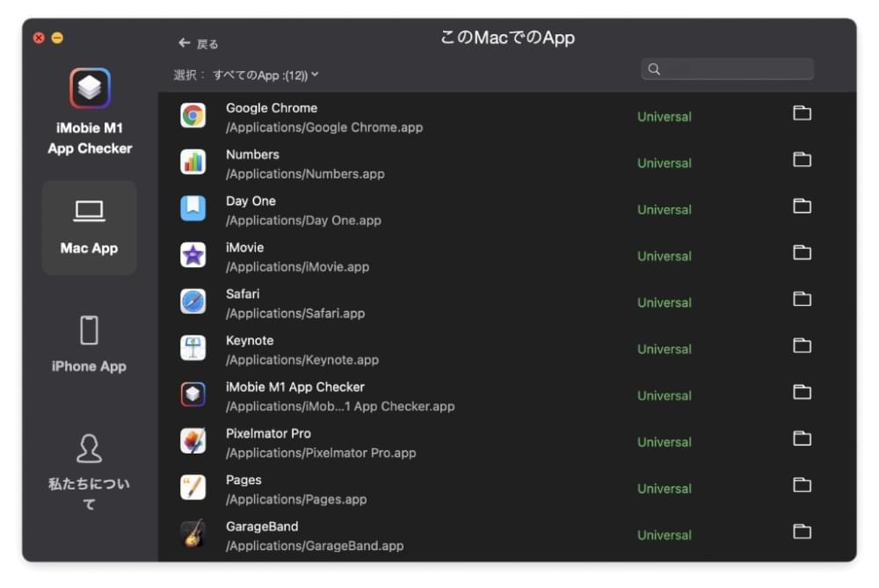
Task: Select the Google Chrome row name
Action: pyautogui.click(x=272, y=108)
